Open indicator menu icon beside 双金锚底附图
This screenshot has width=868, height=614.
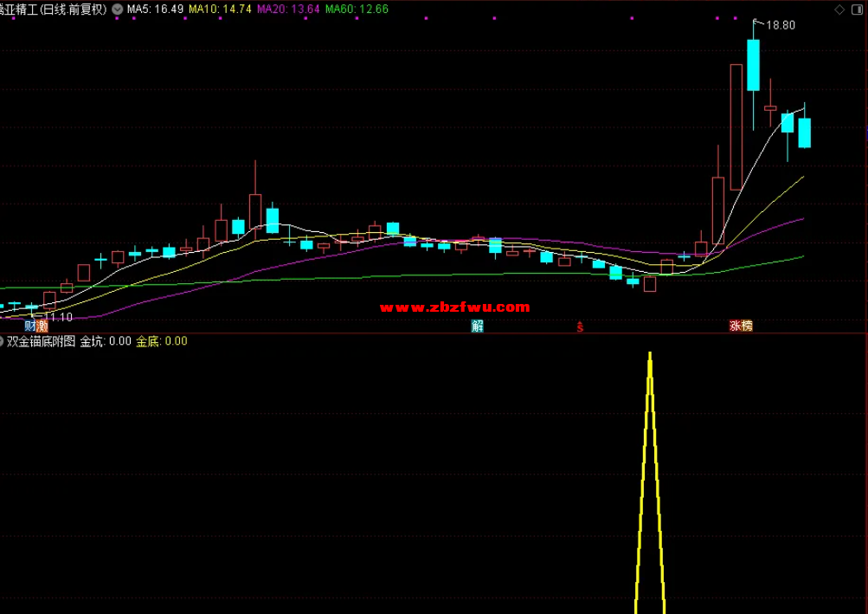click(x=1, y=341)
